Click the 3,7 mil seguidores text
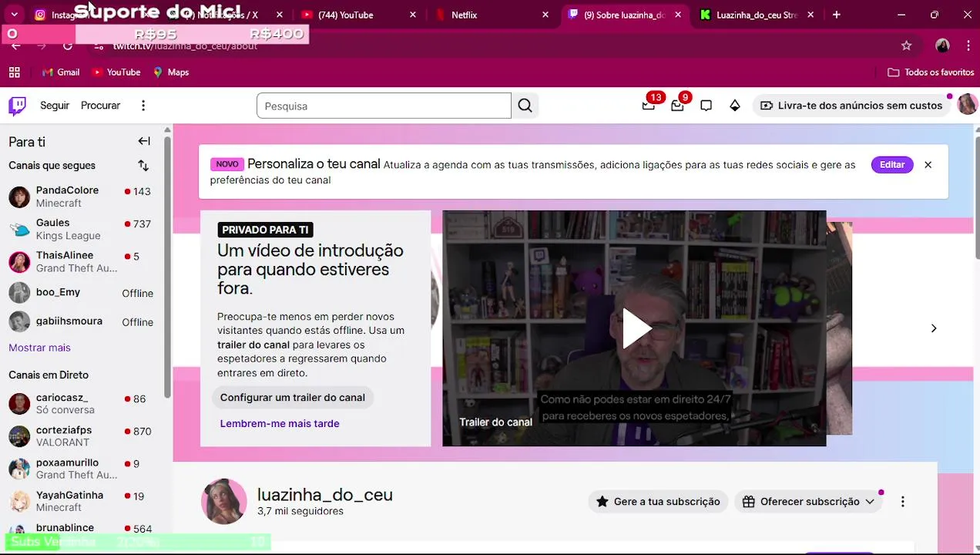The width and height of the screenshot is (980, 555). pos(300,511)
